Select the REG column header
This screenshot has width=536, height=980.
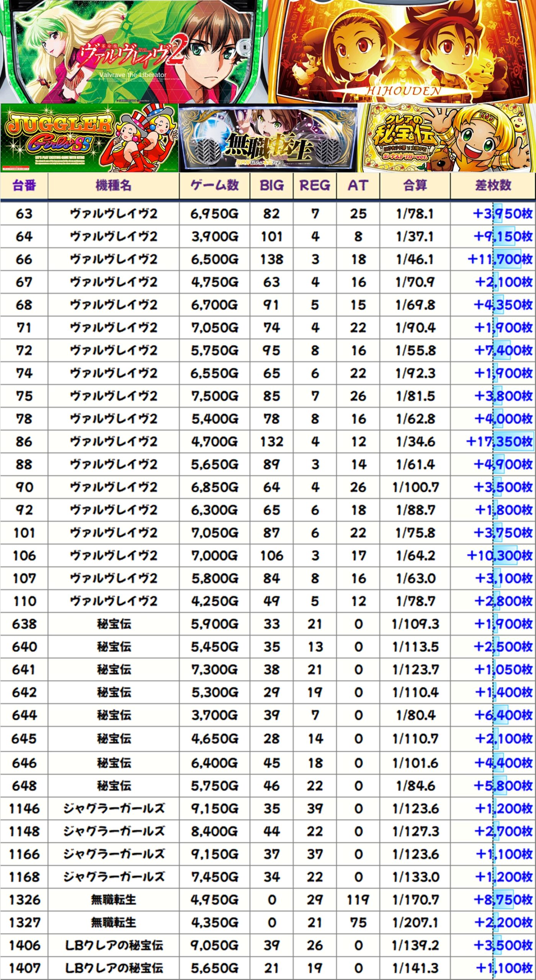click(315, 186)
